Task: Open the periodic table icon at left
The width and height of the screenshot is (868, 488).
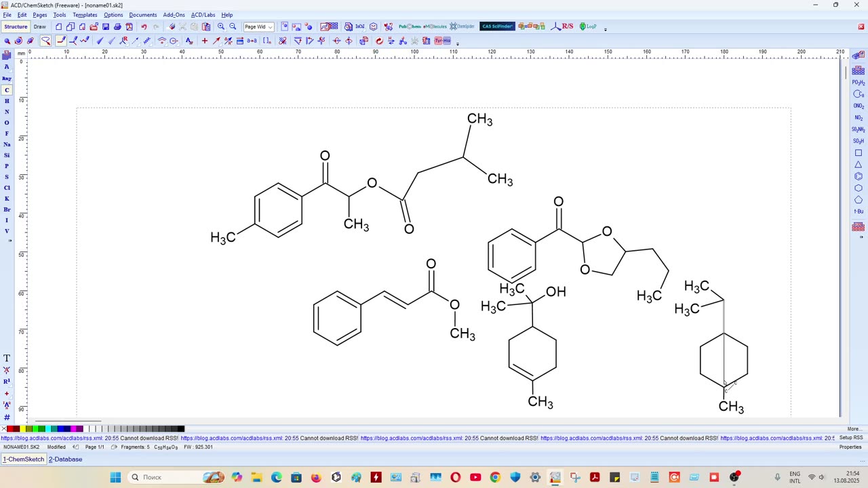Action: [x=7, y=57]
